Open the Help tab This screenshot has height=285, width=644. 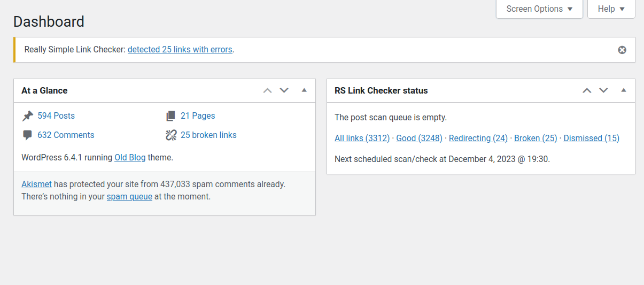[x=611, y=9]
